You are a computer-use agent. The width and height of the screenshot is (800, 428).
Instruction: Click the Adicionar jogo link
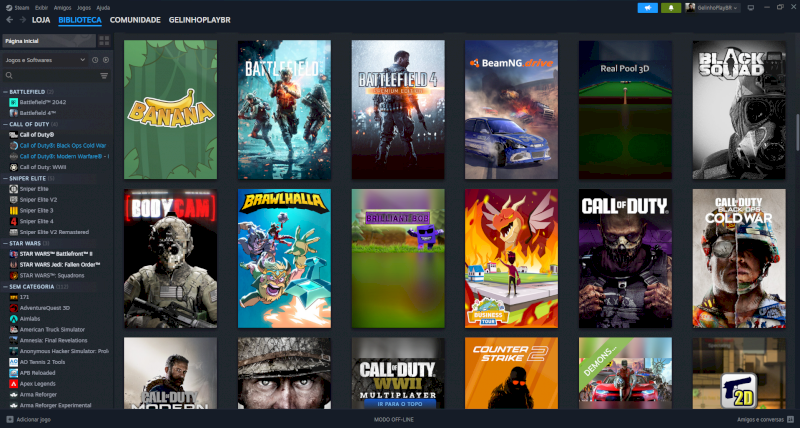tap(34, 419)
